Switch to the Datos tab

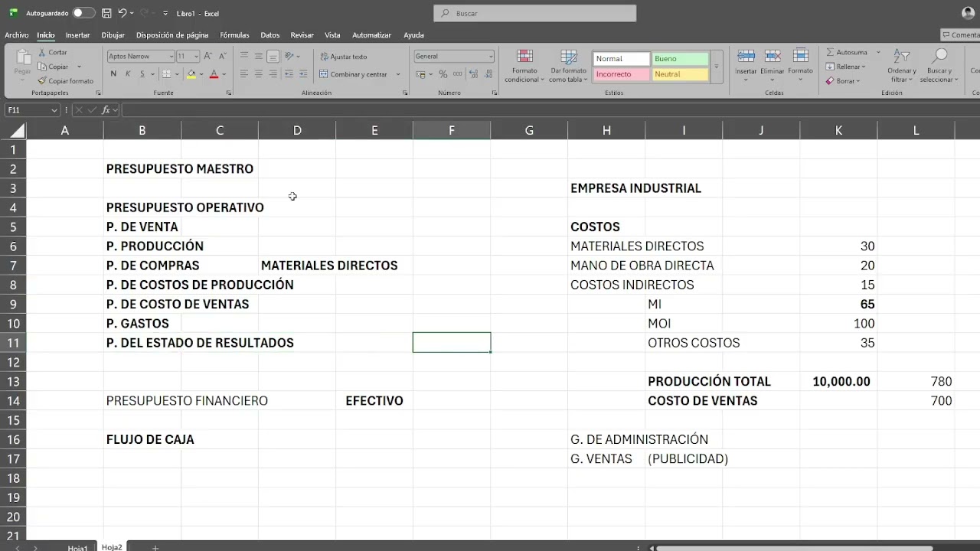coord(269,35)
